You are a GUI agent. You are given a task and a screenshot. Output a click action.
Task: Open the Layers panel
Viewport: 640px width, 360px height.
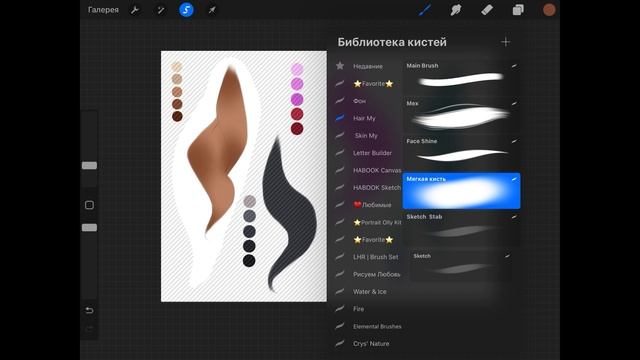click(x=518, y=10)
